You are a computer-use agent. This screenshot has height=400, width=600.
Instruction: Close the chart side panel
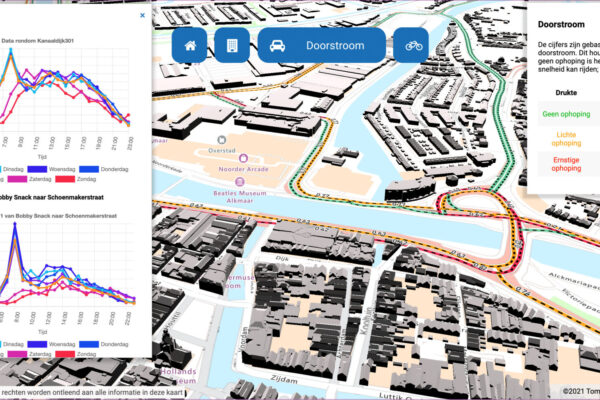pyautogui.click(x=142, y=15)
